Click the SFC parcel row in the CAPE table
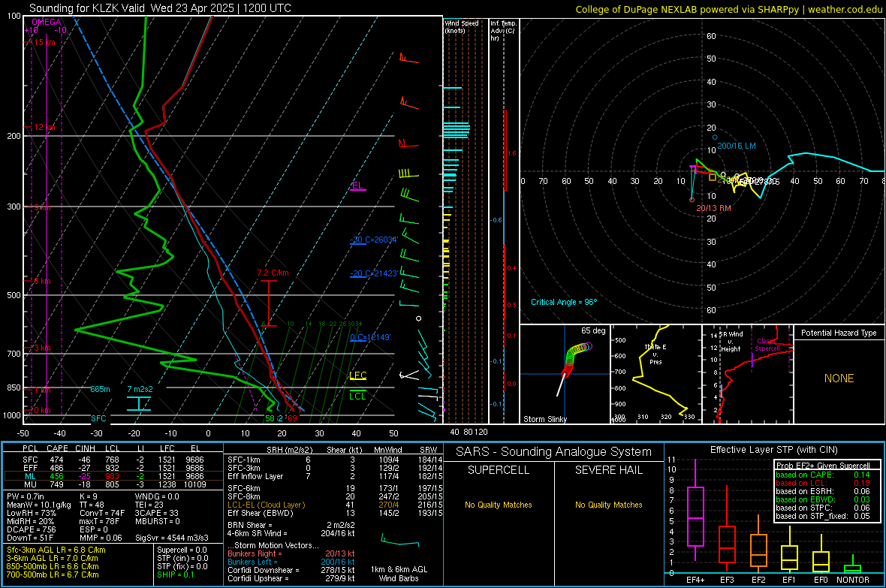 point(113,460)
